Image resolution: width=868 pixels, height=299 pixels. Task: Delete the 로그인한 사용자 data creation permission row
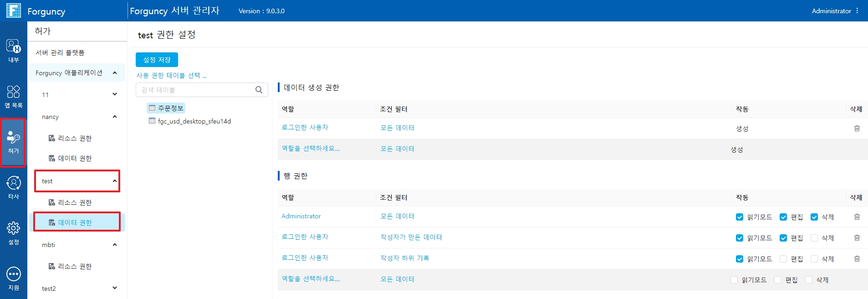click(857, 129)
